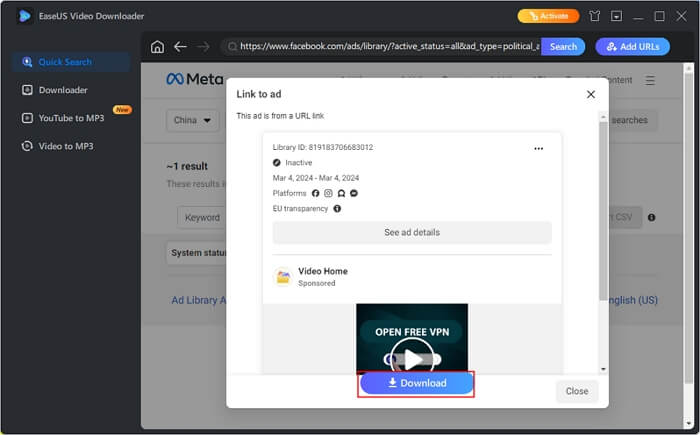Click the home icon in the browser bar
The image size is (700, 435).
click(x=157, y=47)
